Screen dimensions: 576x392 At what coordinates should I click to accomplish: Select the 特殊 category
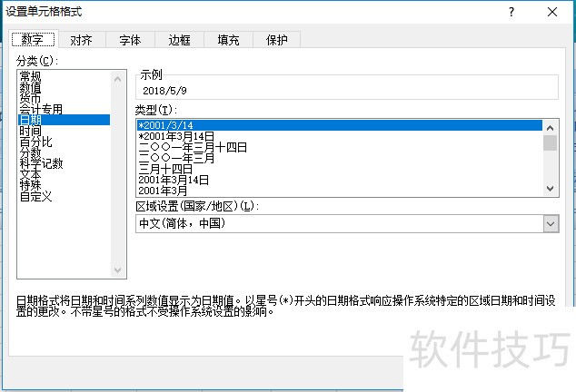(65, 185)
